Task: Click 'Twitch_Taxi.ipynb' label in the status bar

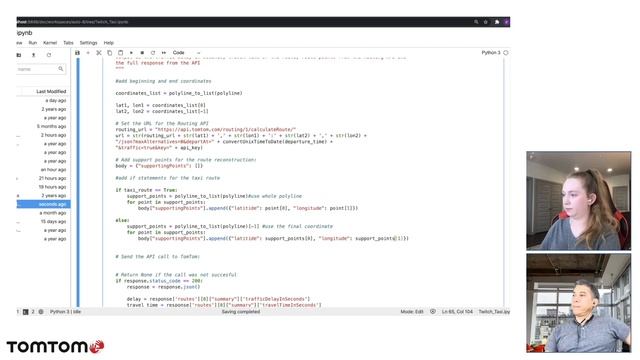Action: tap(494, 312)
